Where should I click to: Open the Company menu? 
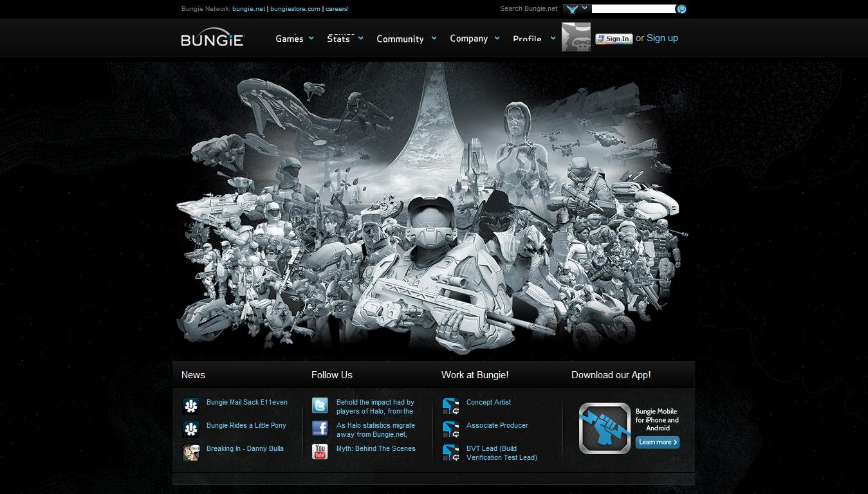pos(468,39)
